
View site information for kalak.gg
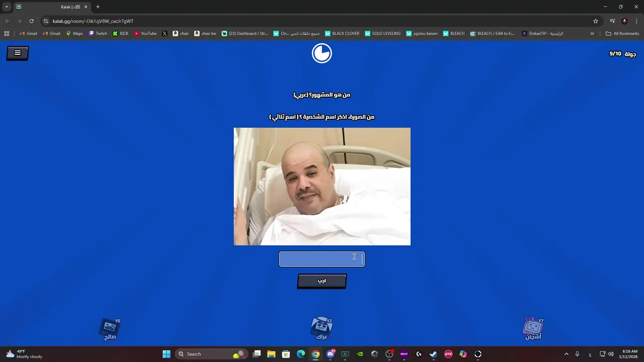tap(46, 21)
